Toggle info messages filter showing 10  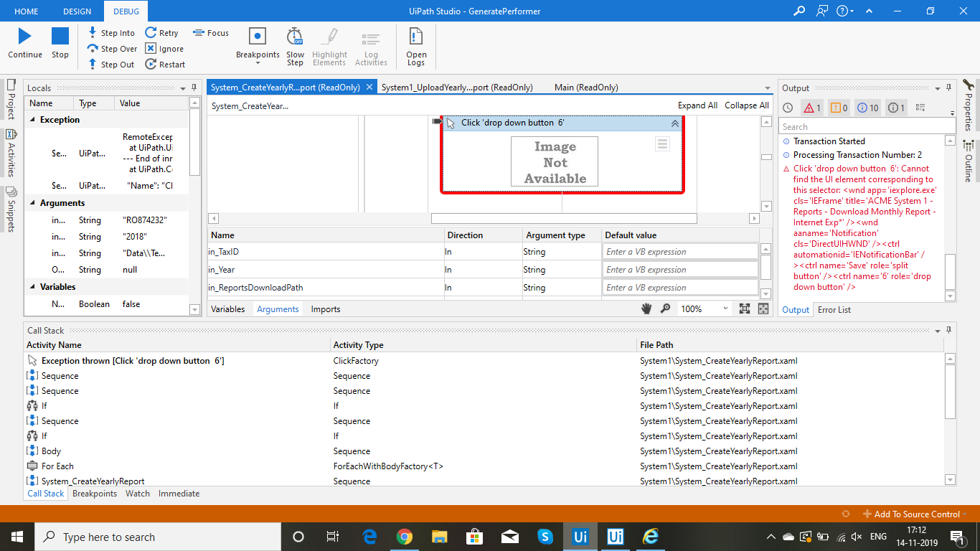pos(868,108)
